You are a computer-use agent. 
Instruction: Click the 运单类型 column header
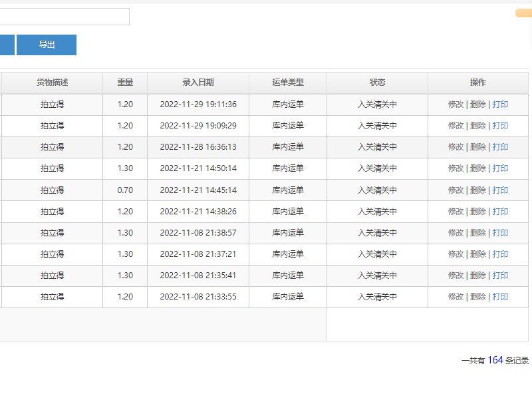pyautogui.click(x=288, y=83)
